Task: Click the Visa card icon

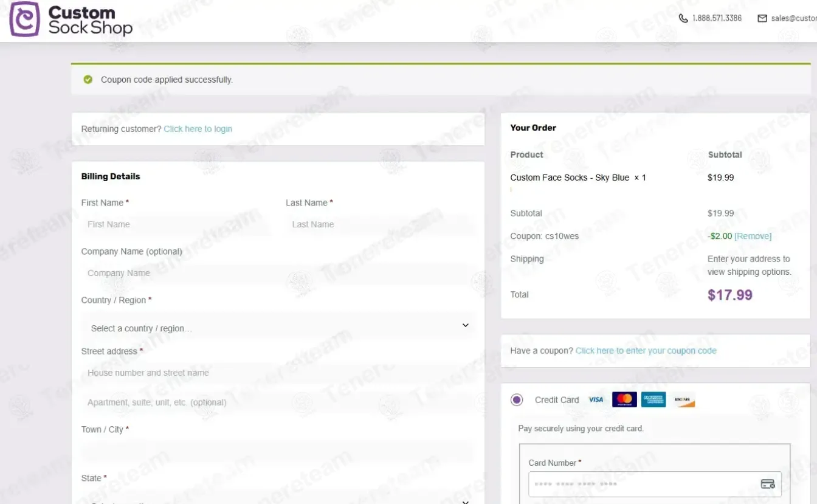Action: tap(596, 399)
